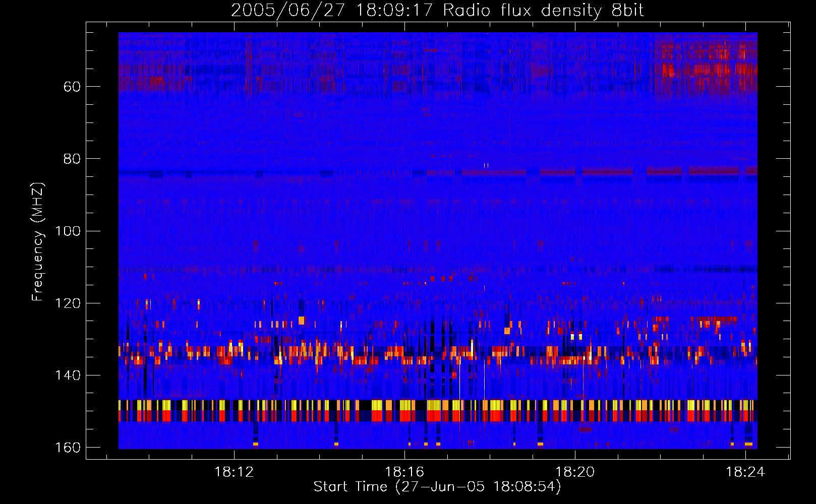Click the 18:20 time tick label
Viewport: 816px width, 504px height.
click(575, 472)
